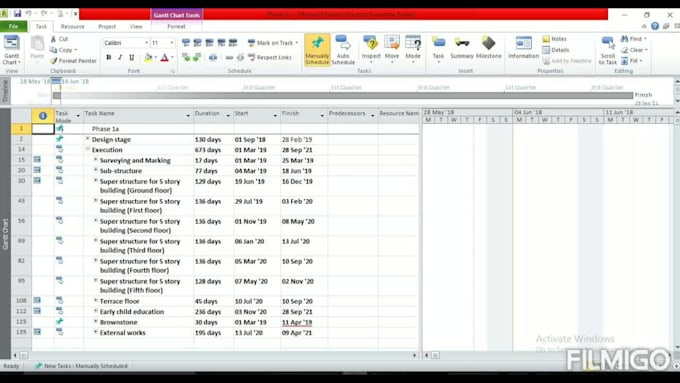The width and height of the screenshot is (680, 383).
Task: Open Finish column filter dropdown
Action: pyautogui.click(x=322, y=115)
